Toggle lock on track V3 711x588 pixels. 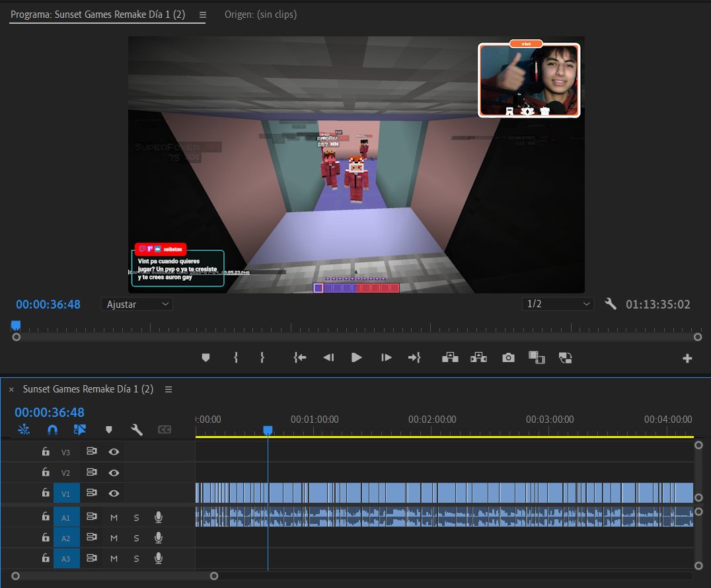(46, 451)
